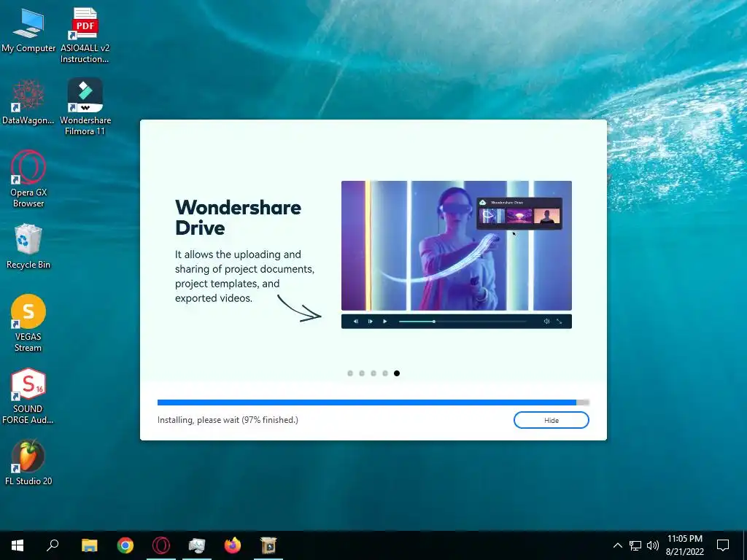Click the Wondershare Drive heading
The width and height of the screenshot is (747, 560).
pos(239,217)
